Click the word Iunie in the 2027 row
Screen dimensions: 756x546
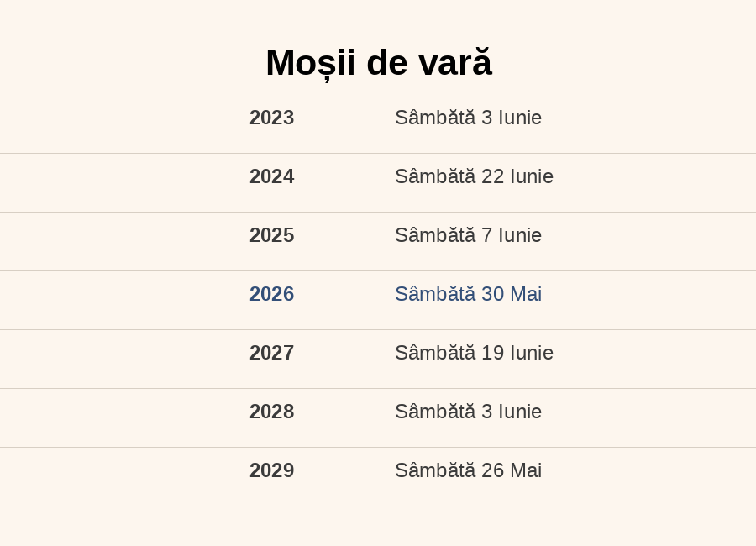tap(532, 353)
